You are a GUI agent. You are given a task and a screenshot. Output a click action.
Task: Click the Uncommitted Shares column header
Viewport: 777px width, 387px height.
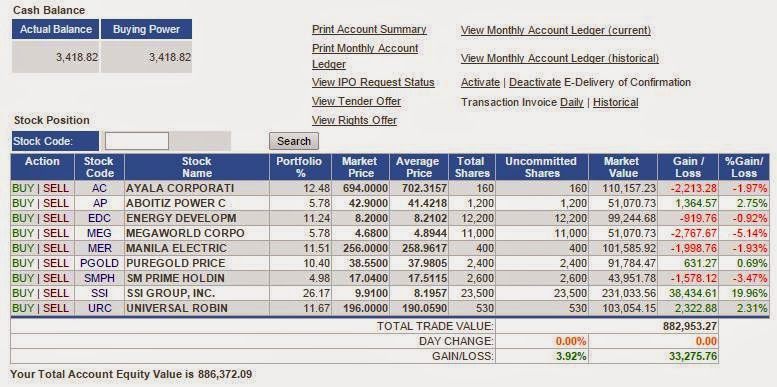pos(541,167)
